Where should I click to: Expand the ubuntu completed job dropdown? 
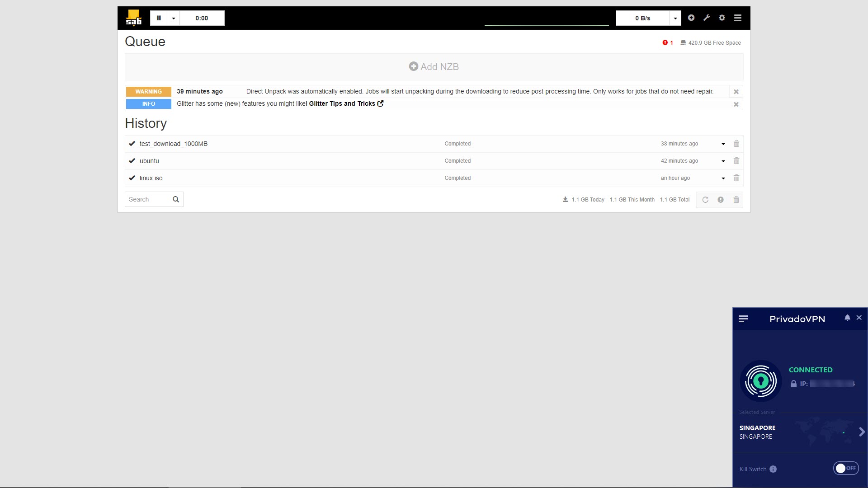[723, 161]
